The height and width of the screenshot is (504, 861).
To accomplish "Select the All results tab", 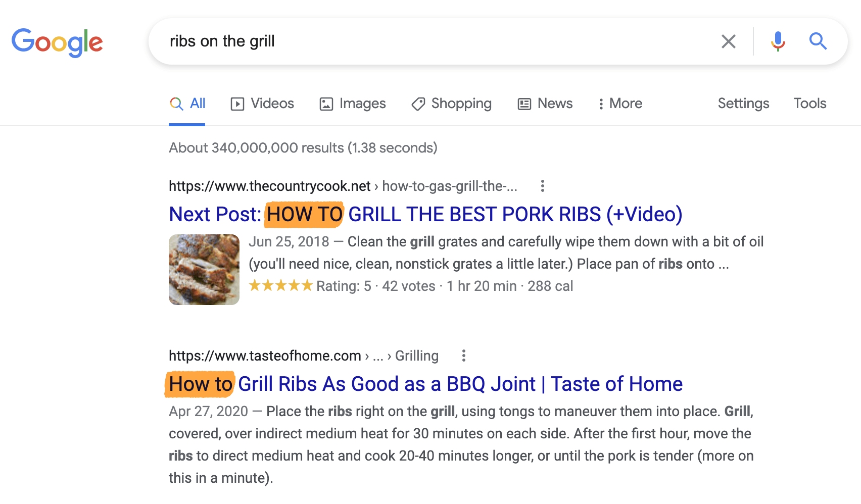I will 187,104.
